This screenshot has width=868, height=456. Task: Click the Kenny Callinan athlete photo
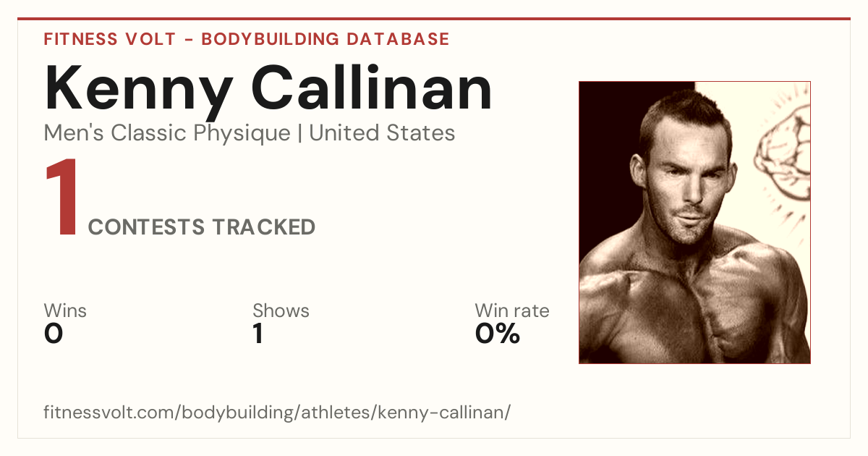click(x=694, y=222)
